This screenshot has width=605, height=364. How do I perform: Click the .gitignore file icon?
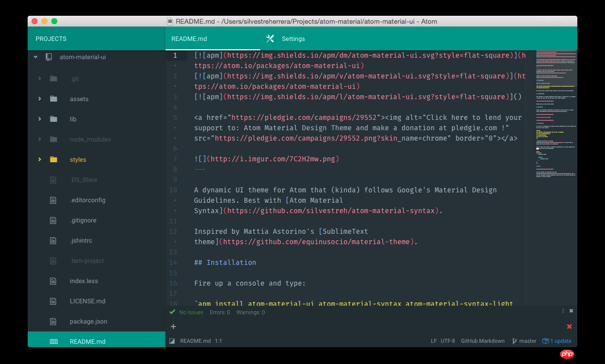tap(53, 220)
